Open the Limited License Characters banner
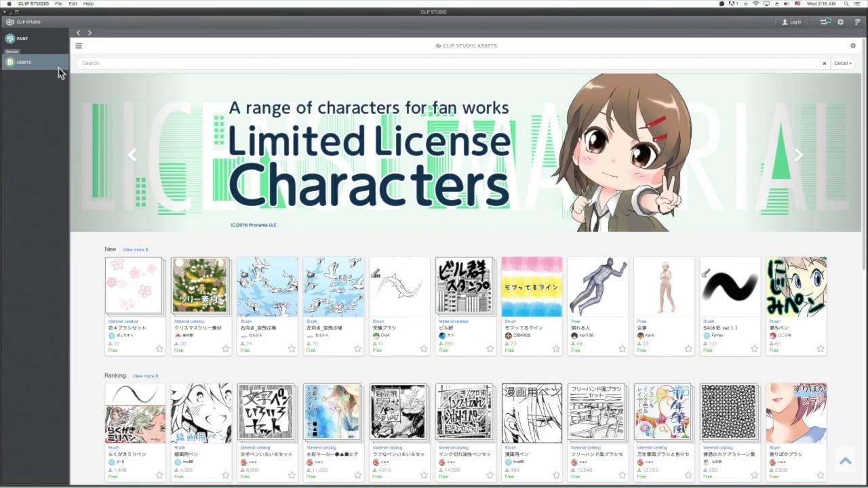The width and height of the screenshot is (868, 488). pos(465,152)
